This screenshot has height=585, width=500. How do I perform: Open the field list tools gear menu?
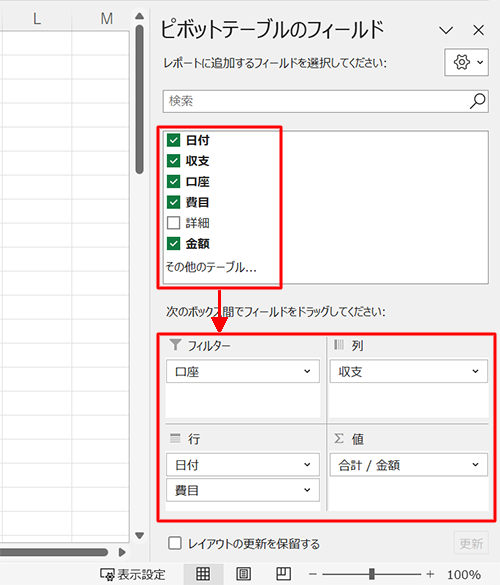[466, 62]
